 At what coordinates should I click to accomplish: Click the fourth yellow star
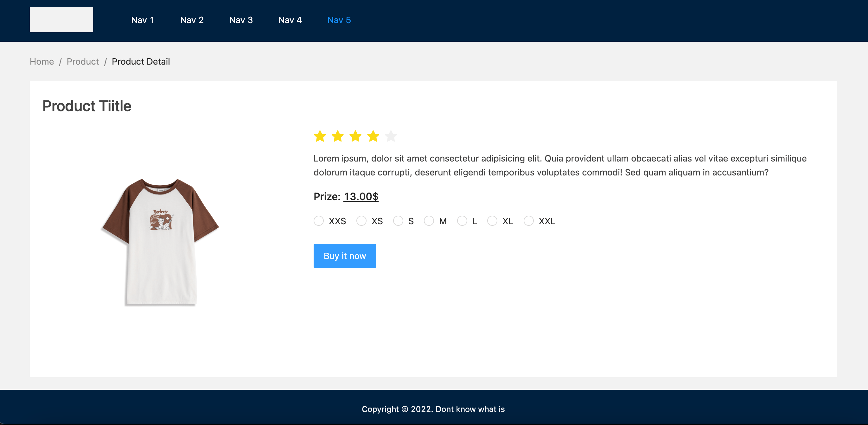pos(373,136)
